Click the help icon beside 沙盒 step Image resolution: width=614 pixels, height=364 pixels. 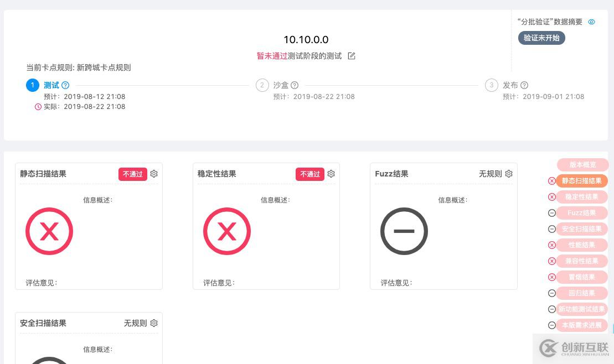[295, 85]
